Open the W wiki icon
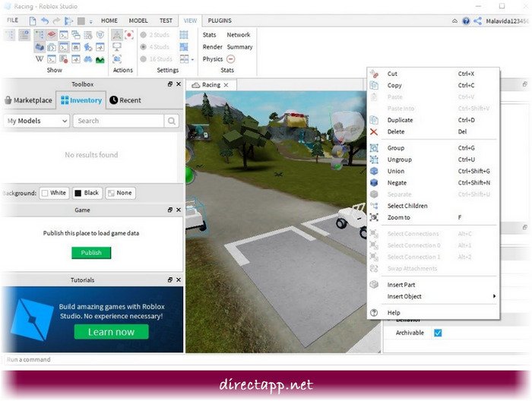 click(40, 59)
